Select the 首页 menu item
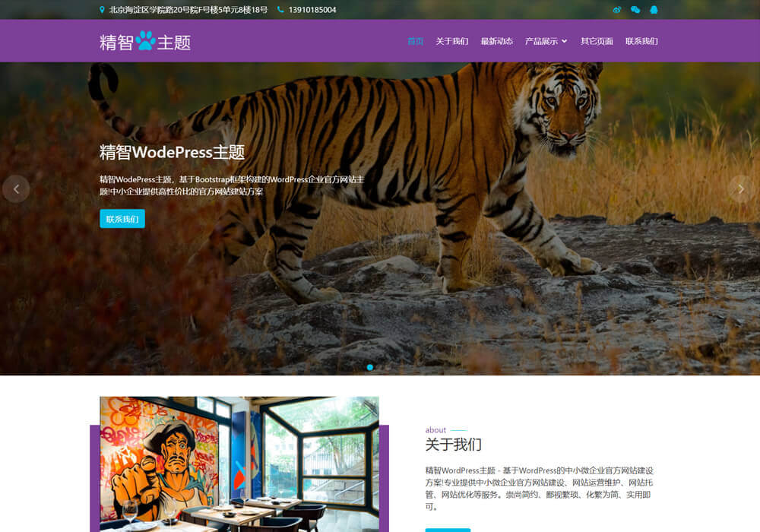760x532 pixels. point(415,41)
